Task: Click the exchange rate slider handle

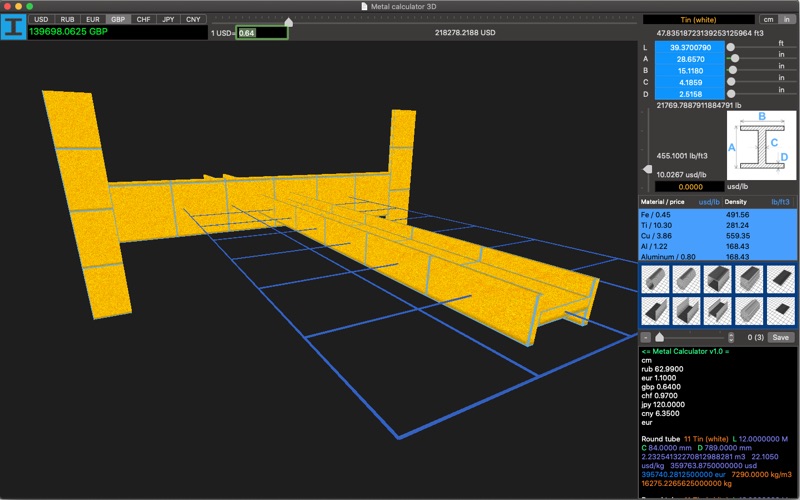Action: pos(289,22)
